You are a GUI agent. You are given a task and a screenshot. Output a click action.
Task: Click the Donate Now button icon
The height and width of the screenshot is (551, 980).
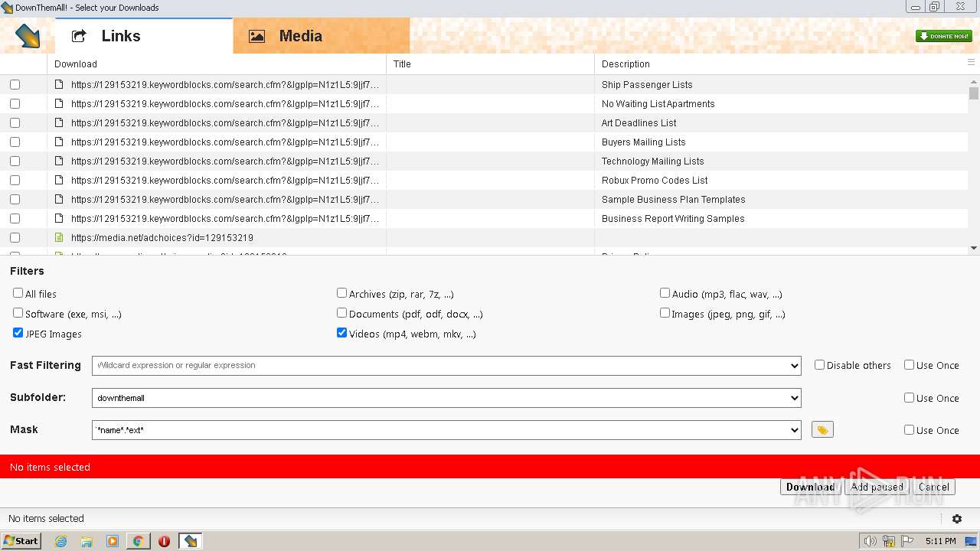(x=943, y=36)
